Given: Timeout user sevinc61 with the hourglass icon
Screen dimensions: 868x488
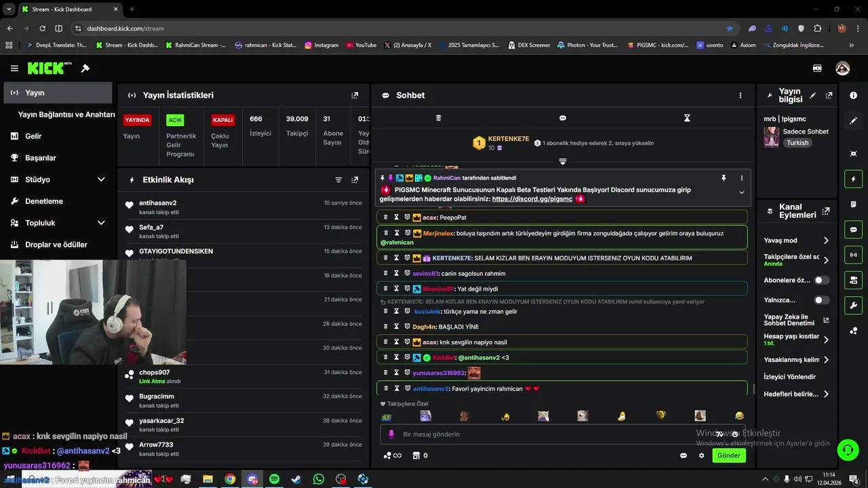Looking at the screenshot, I should (x=397, y=273).
